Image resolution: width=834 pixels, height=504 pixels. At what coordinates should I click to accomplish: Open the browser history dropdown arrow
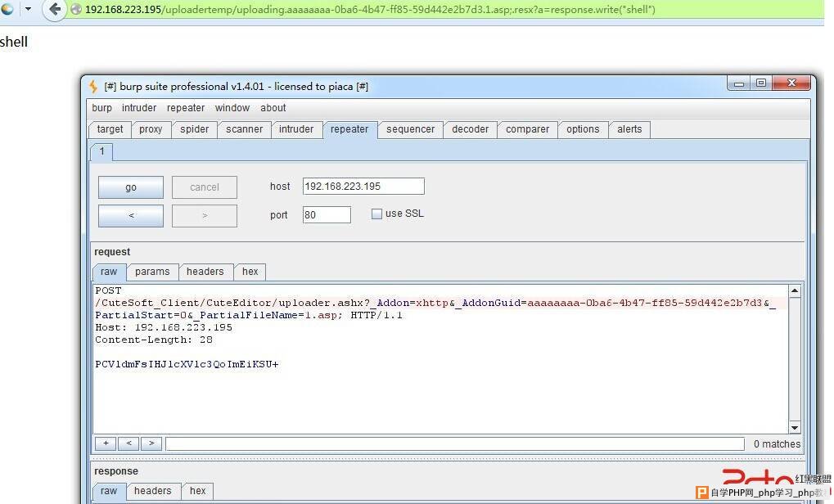(x=28, y=9)
